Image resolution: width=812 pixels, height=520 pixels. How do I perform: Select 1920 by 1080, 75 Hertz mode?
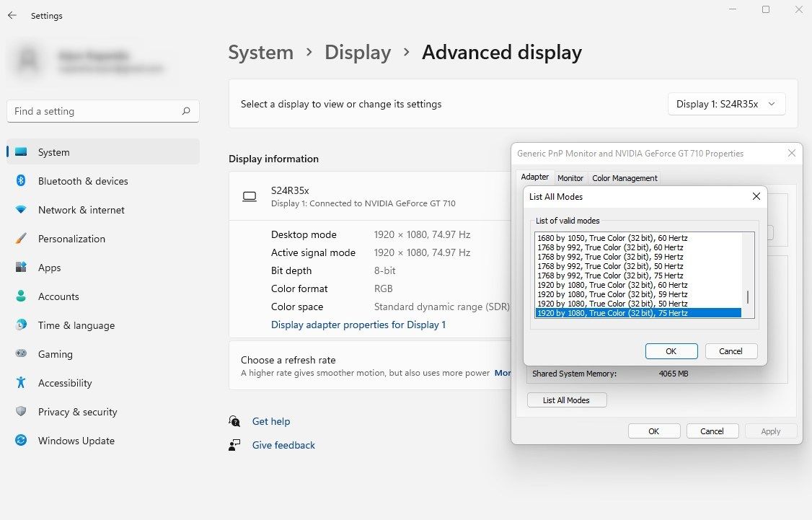pos(638,313)
